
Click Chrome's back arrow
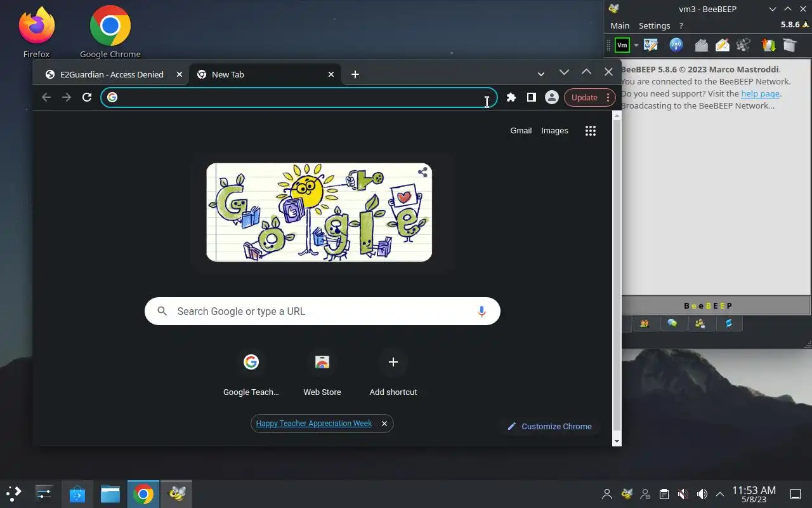46,97
